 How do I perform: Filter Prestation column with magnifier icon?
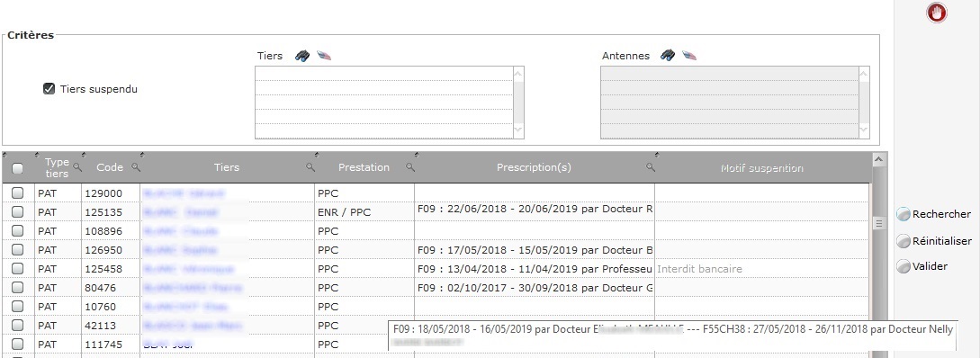[410, 167]
